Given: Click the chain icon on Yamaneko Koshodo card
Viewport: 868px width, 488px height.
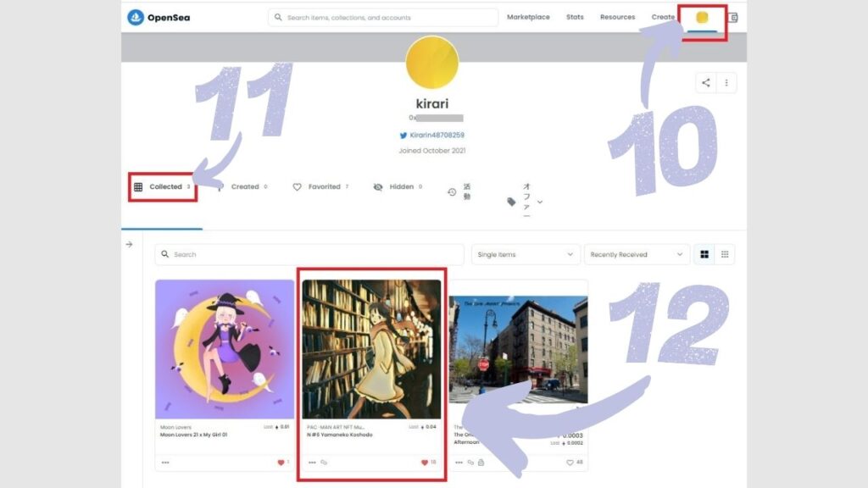Looking at the screenshot, I should (x=324, y=463).
